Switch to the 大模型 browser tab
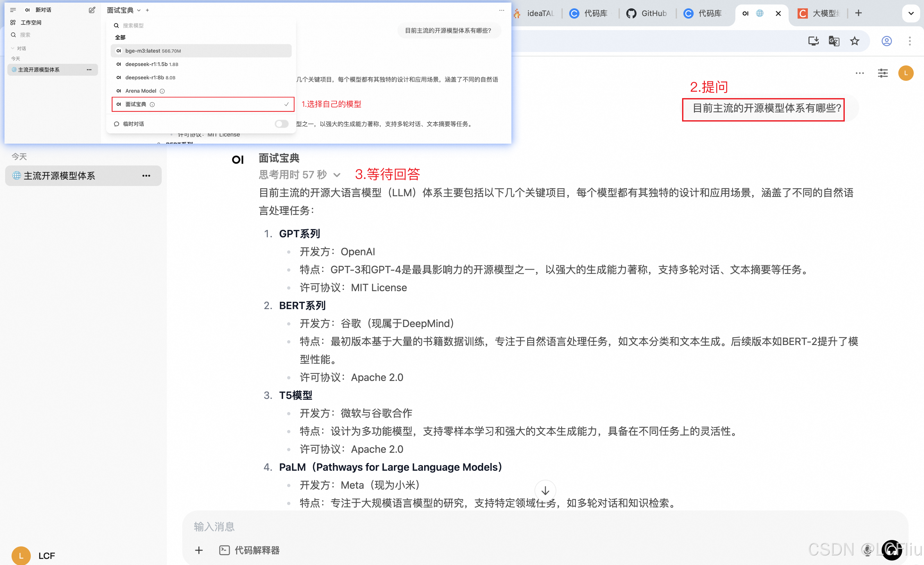 (x=819, y=13)
